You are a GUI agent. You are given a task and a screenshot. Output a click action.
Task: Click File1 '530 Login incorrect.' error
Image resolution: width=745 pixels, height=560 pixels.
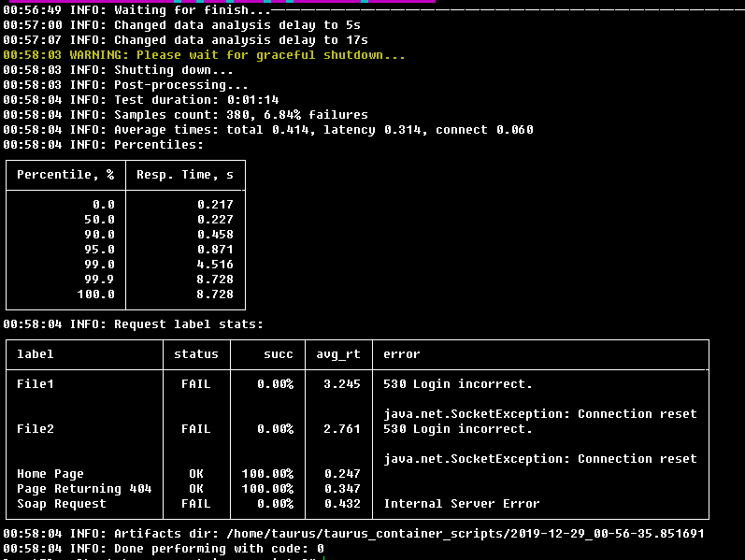[458, 384]
